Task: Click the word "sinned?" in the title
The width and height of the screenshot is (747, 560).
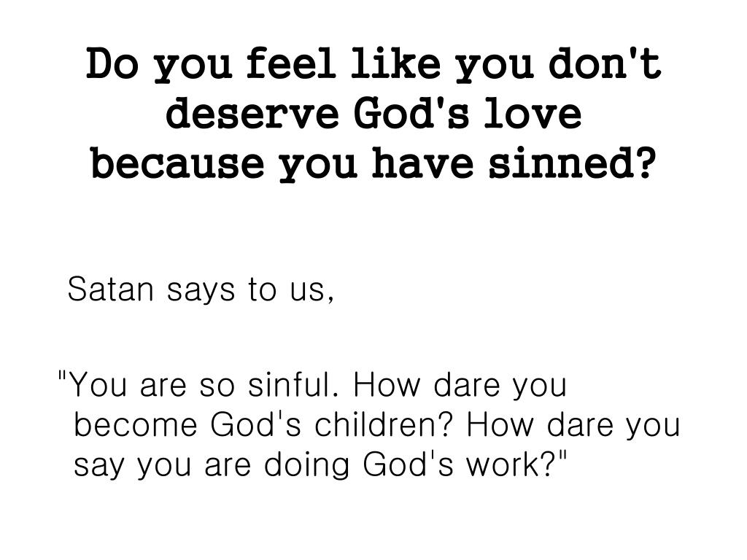Action: [x=572, y=163]
